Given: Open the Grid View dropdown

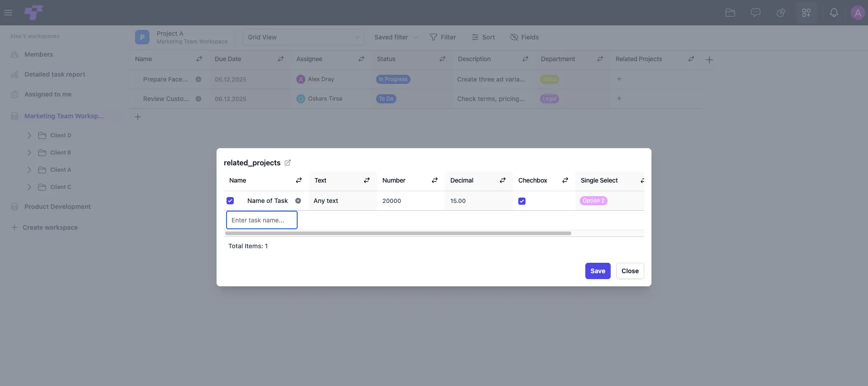Looking at the screenshot, I should (x=304, y=37).
